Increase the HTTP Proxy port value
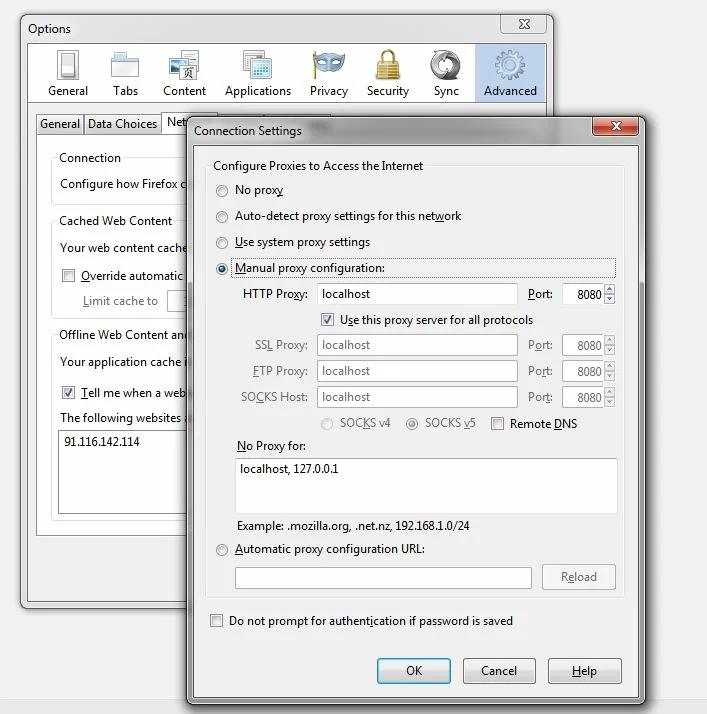Screen dimensions: 707x714 click(x=610, y=289)
